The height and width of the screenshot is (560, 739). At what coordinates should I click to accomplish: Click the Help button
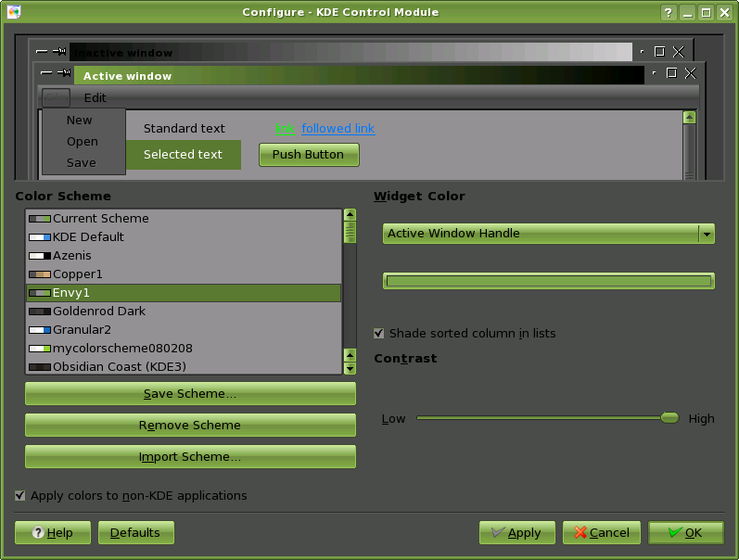(x=53, y=533)
